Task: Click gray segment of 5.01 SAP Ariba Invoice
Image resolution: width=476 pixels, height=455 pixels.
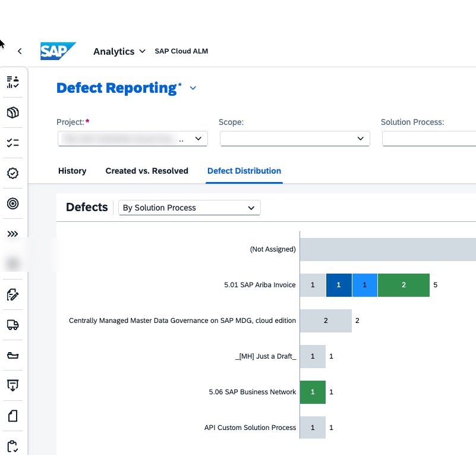Action: (x=313, y=285)
